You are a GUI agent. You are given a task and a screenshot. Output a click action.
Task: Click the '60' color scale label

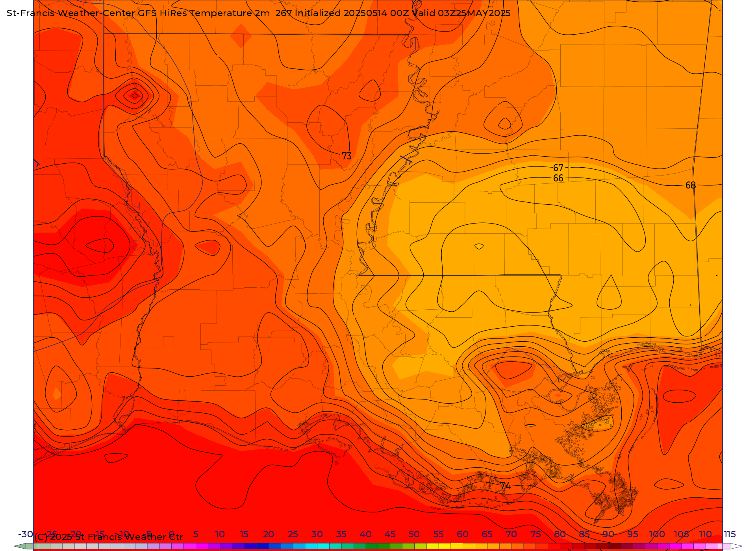[x=463, y=534]
